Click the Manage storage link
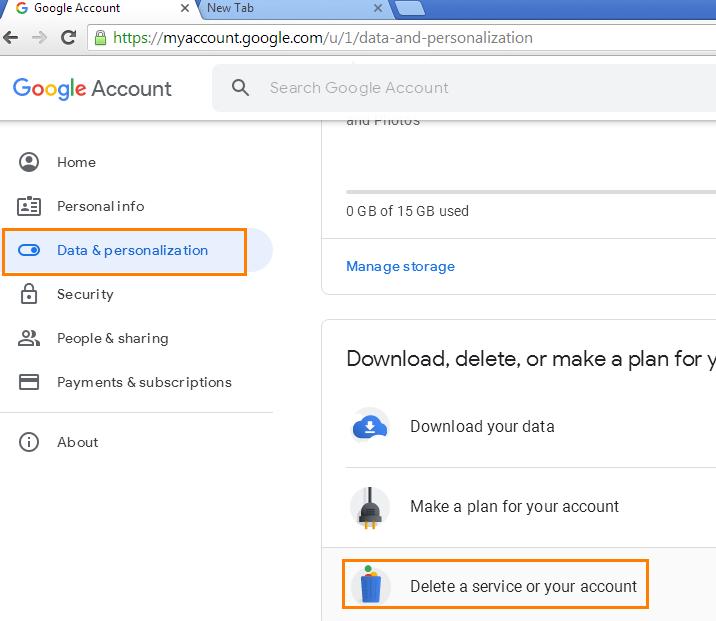 click(x=400, y=266)
